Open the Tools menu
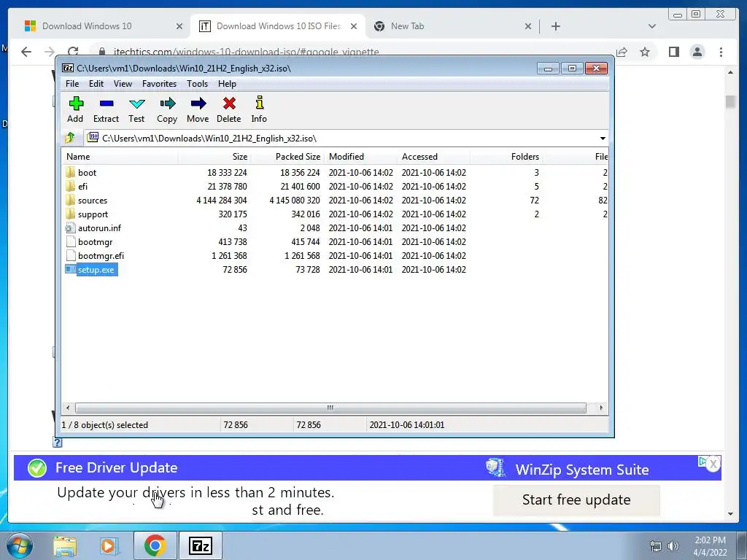 pos(197,84)
